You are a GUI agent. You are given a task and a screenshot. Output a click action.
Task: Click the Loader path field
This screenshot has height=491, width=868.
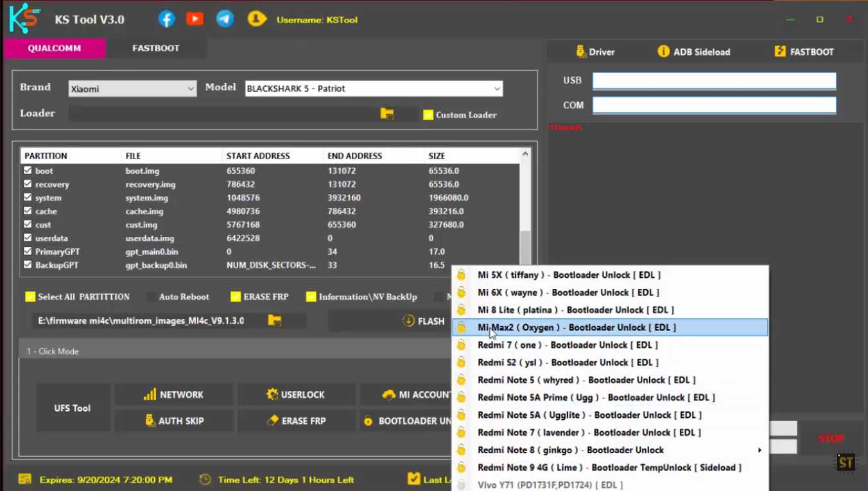tap(223, 114)
